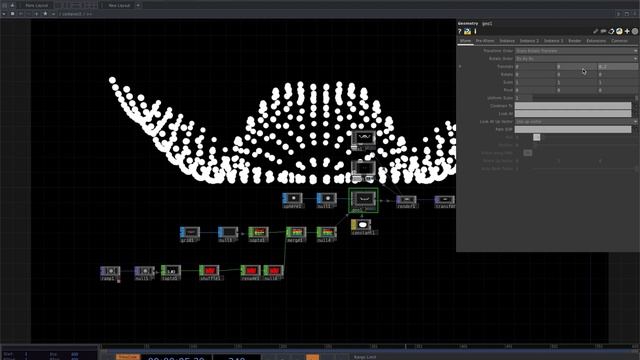Click the round circle icon at panel header end

click(x=635, y=31)
